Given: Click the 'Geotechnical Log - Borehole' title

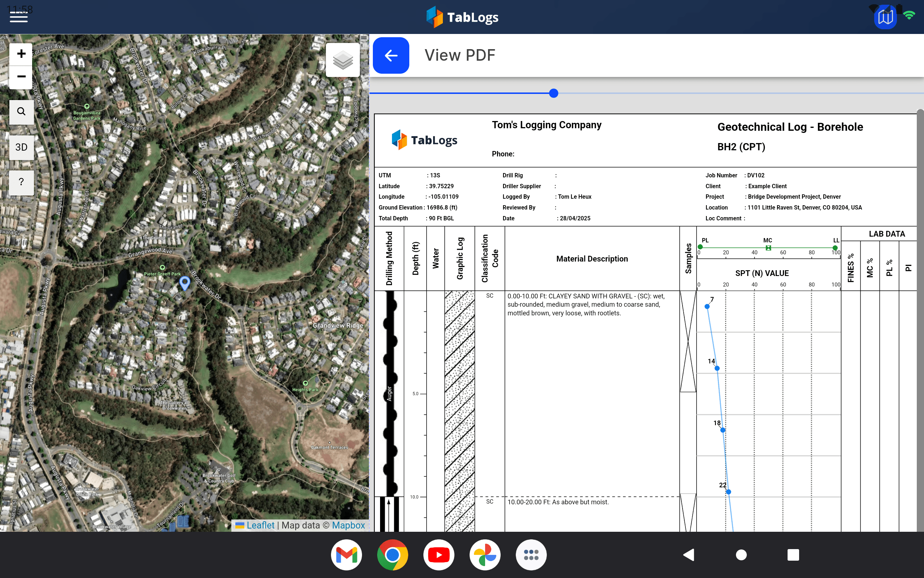Looking at the screenshot, I should [x=790, y=127].
